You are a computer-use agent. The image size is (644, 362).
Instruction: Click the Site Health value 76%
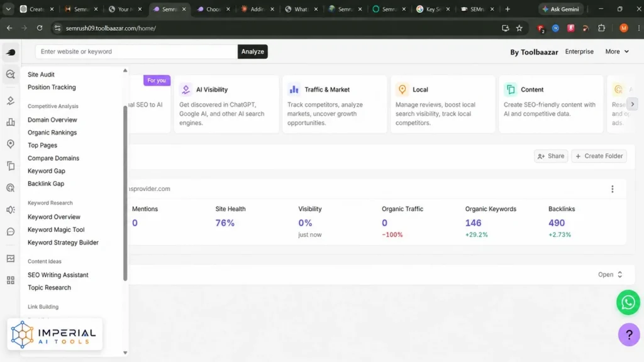(225, 223)
